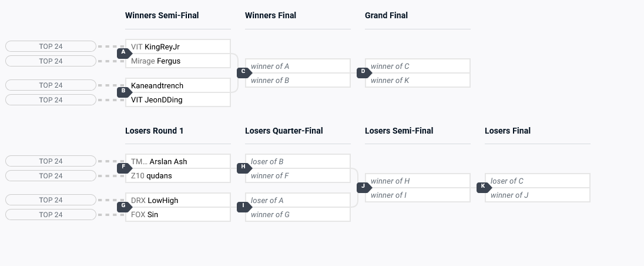Click Kaneandtrench in match B
644x266 pixels.
(x=177, y=86)
